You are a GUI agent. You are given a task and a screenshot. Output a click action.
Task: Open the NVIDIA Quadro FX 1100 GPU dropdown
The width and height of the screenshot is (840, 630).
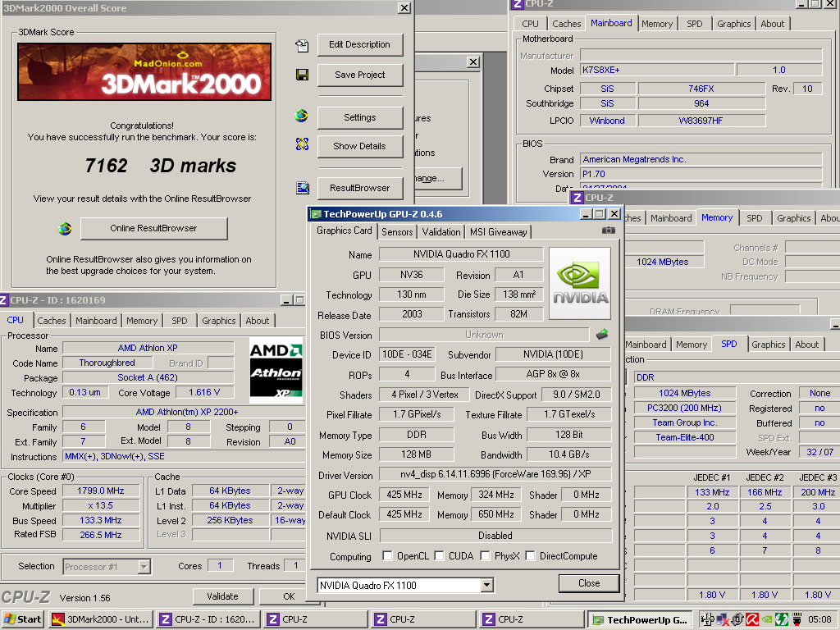click(x=486, y=585)
